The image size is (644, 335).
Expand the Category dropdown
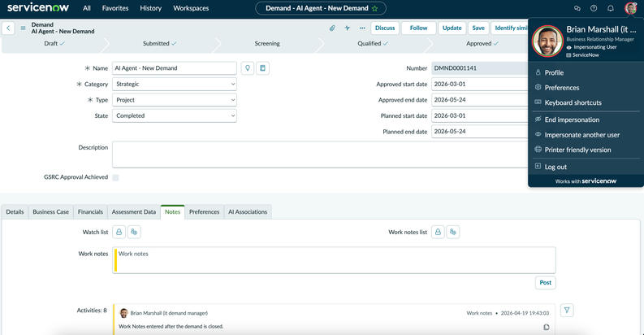(175, 84)
